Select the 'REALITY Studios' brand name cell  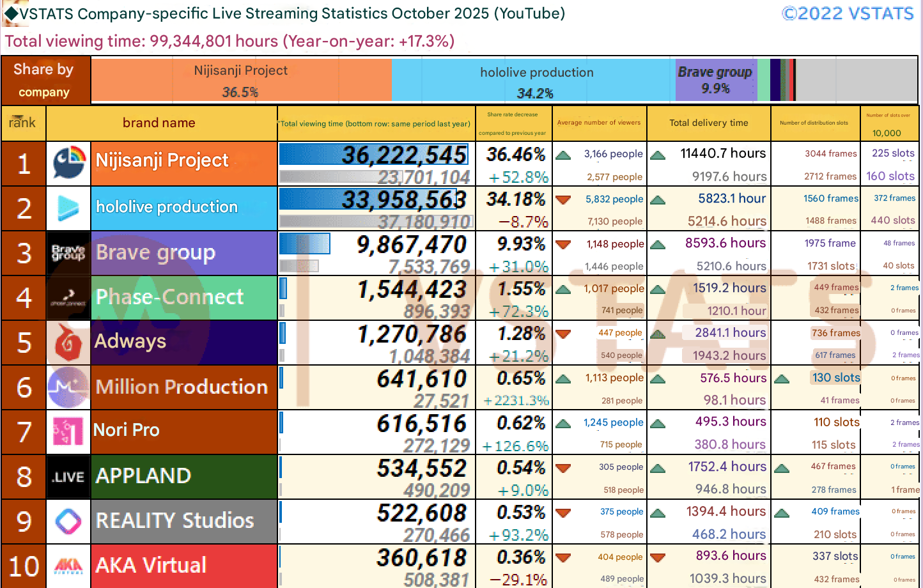click(184, 522)
